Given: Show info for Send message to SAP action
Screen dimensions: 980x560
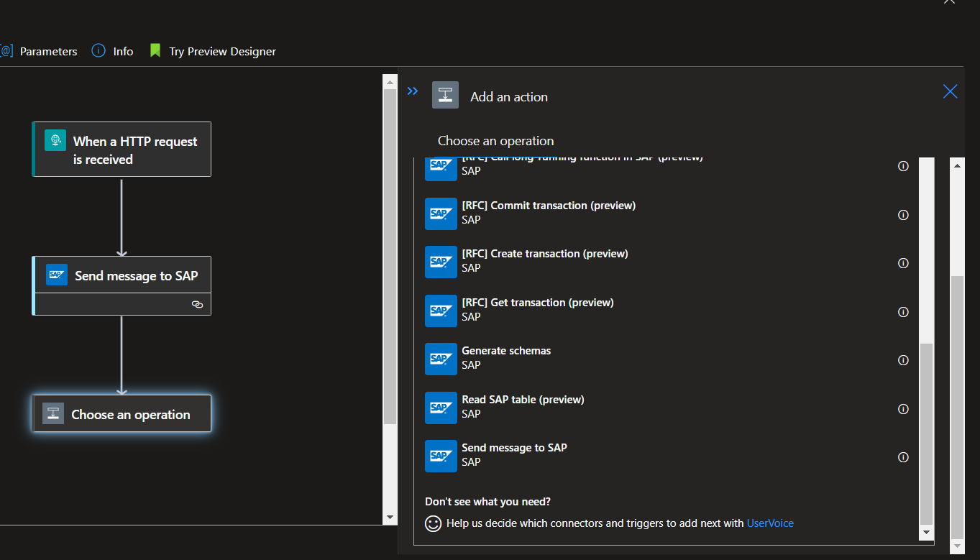Looking at the screenshot, I should tap(904, 457).
